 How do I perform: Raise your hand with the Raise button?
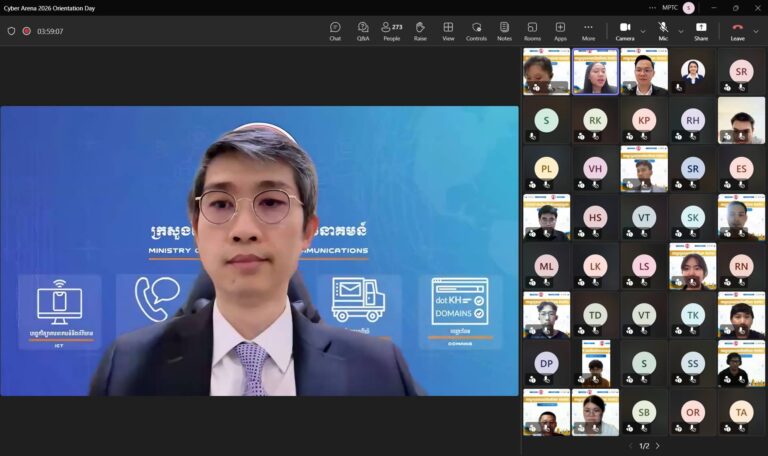(420, 31)
